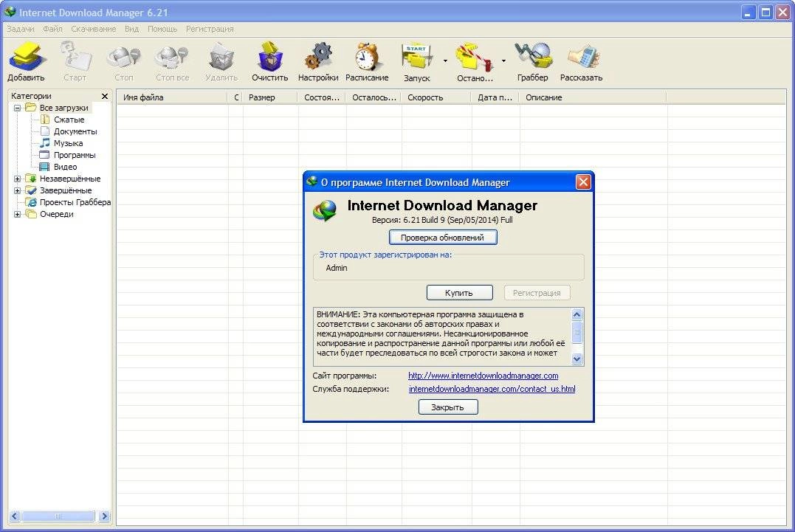Collapse the Все загрузки tree node
Screen dimensions: 795x532
point(17,108)
